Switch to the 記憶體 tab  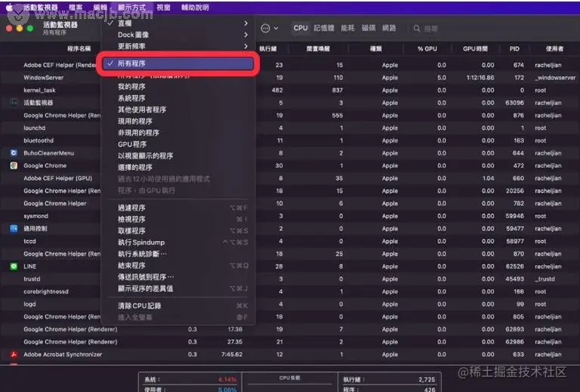point(324,28)
